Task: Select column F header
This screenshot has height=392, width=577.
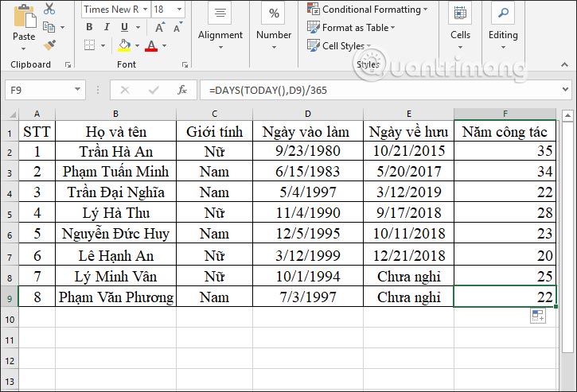Action: pos(505,114)
